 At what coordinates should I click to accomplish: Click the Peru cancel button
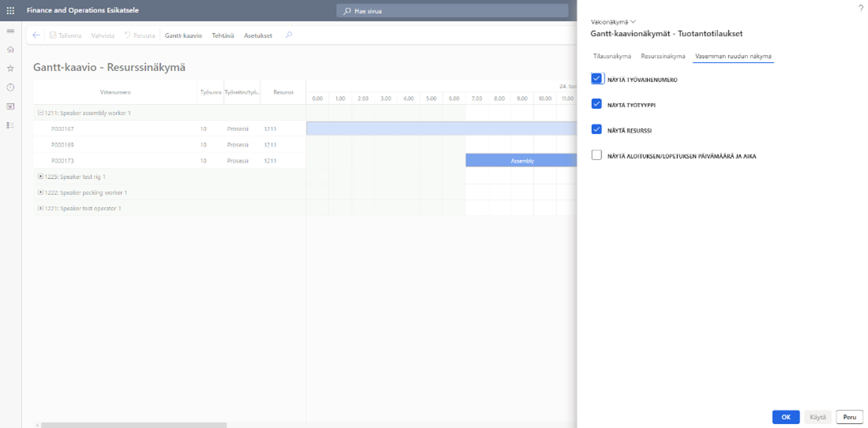[x=849, y=417]
